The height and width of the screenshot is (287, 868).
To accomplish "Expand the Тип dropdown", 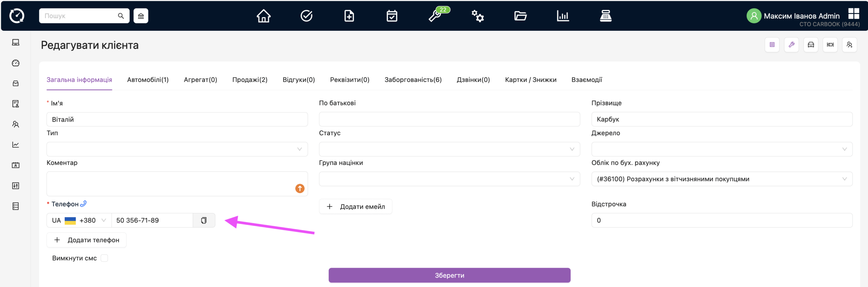I will pos(177,149).
